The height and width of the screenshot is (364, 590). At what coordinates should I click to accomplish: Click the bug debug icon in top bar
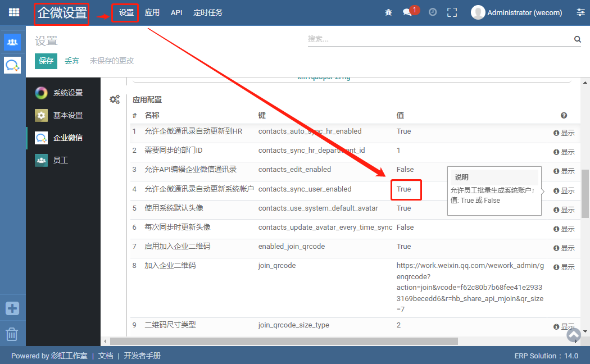pyautogui.click(x=388, y=12)
